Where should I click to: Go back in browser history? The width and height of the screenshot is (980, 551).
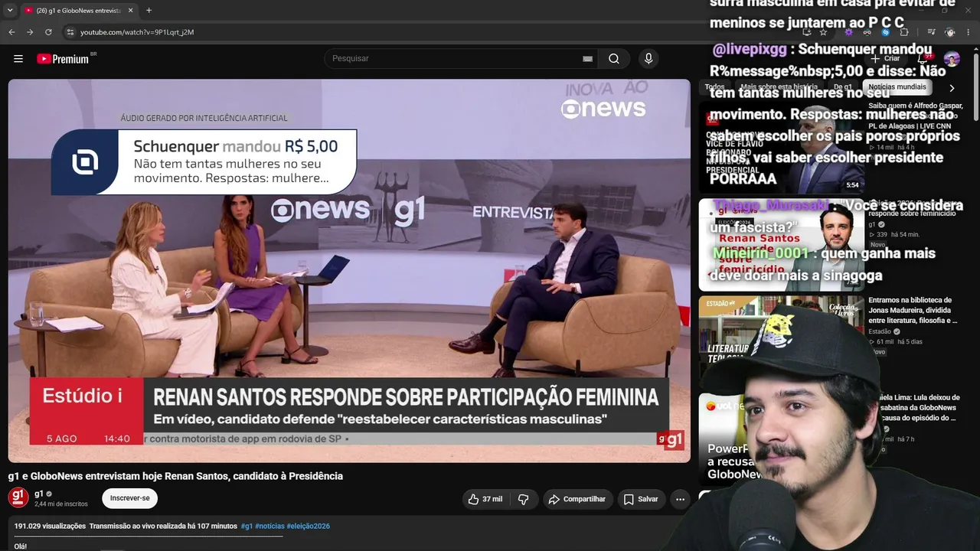(x=11, y=32)
